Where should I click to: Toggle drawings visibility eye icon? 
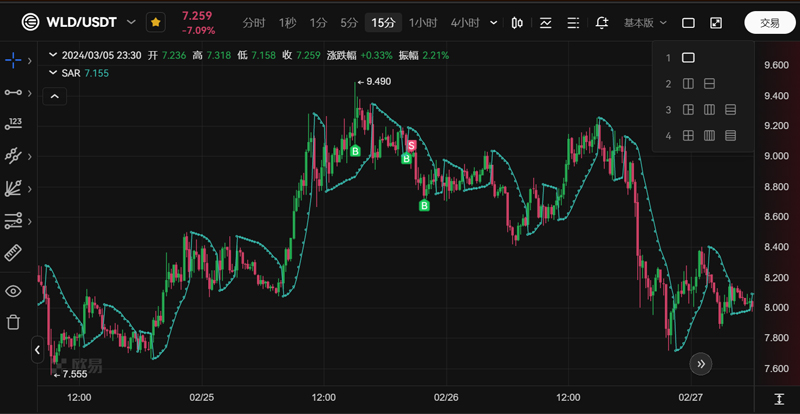(13, 291)
